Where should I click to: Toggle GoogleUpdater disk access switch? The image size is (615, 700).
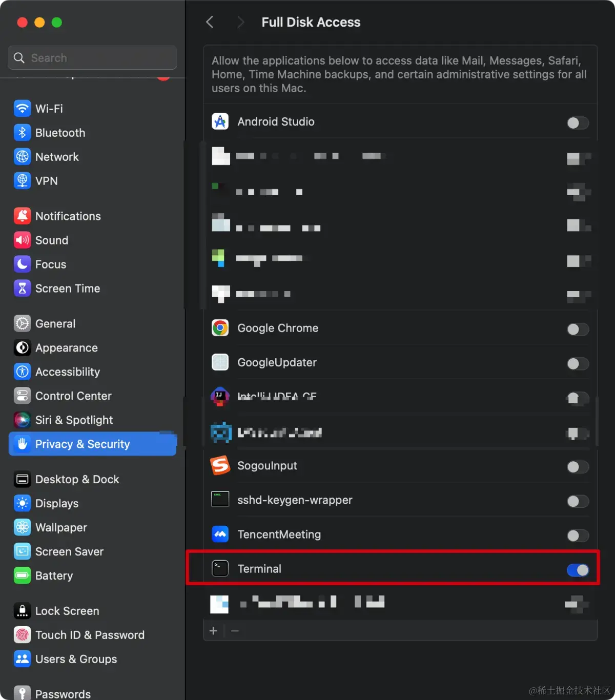point(578,364)
